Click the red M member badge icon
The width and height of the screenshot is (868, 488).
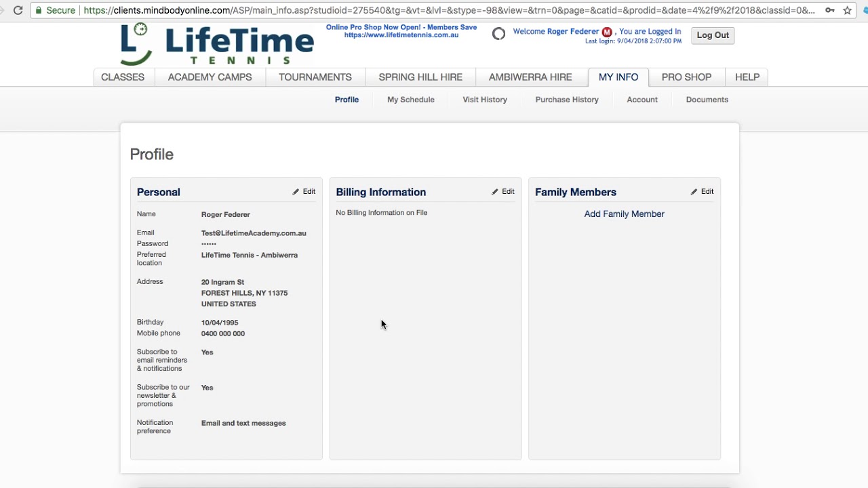point(607,32)
